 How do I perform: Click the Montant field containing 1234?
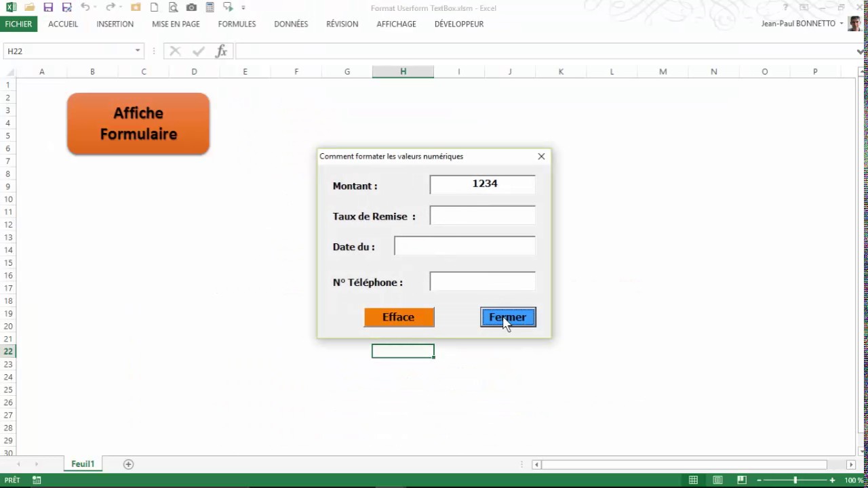tap(482, 184)
